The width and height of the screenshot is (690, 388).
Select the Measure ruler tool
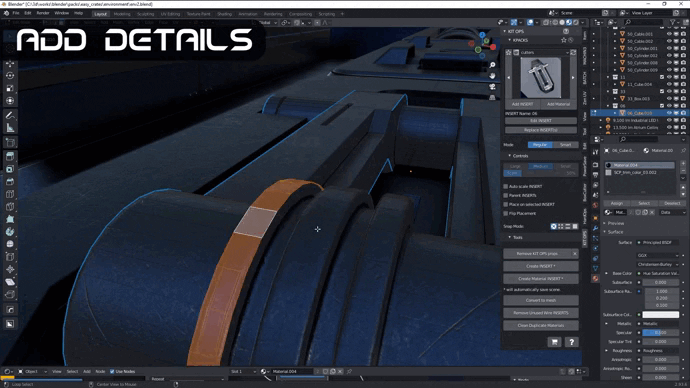click(x=10, y=128)
